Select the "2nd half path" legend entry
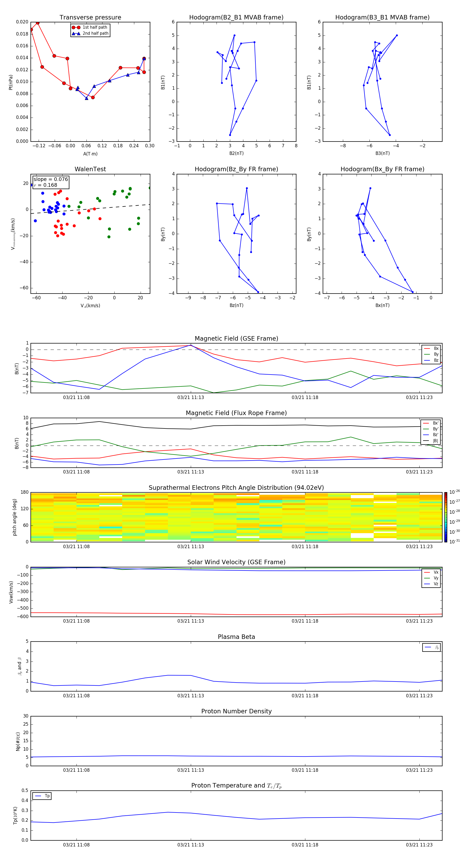The height and width of the screenshot is (868, 473). click(x=90, y=33)
